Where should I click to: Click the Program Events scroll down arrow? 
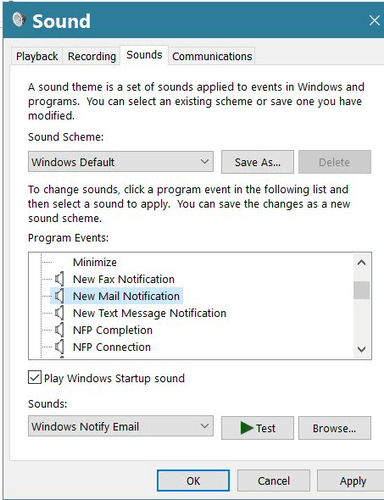point(361,349)
